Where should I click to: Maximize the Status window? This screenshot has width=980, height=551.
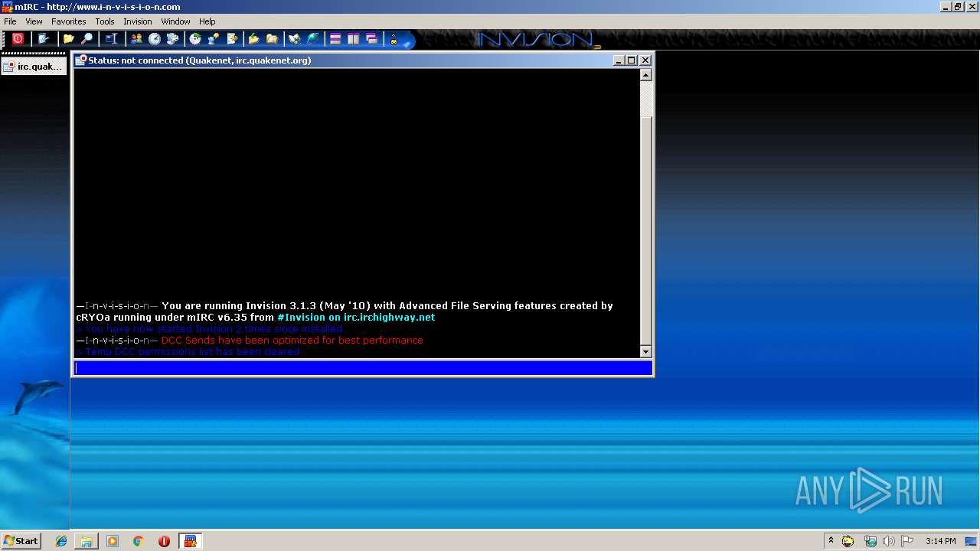[x=632, y=60]
